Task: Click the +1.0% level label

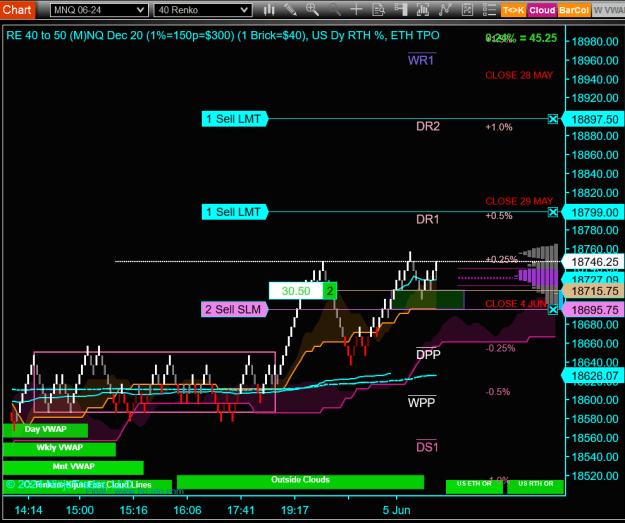Action: 499,127
